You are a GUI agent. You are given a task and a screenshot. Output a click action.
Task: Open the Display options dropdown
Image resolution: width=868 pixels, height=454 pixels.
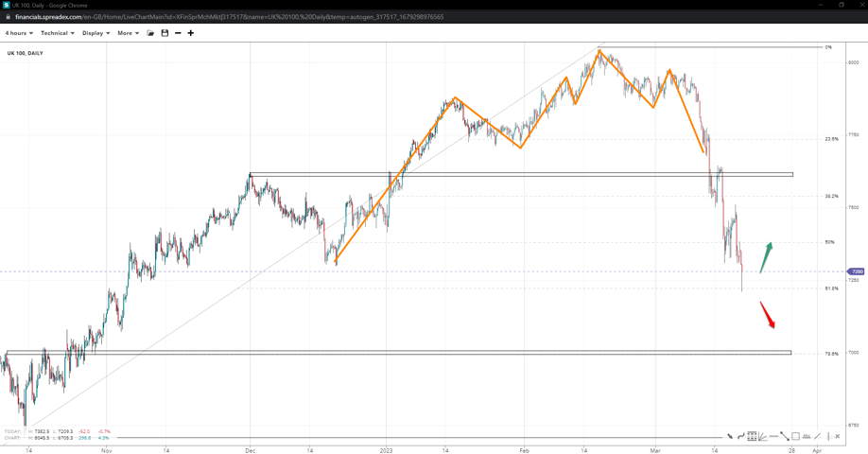(95, 33)
